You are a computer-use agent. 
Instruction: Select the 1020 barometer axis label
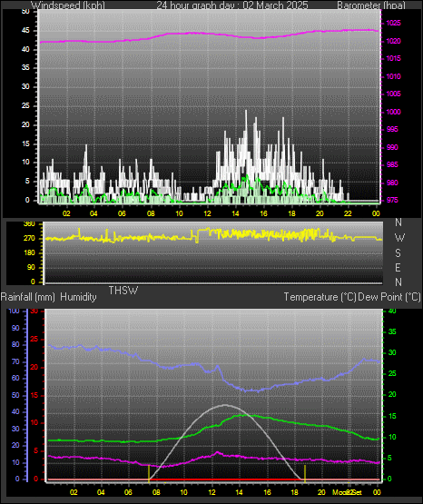click(x=393, y=41)
